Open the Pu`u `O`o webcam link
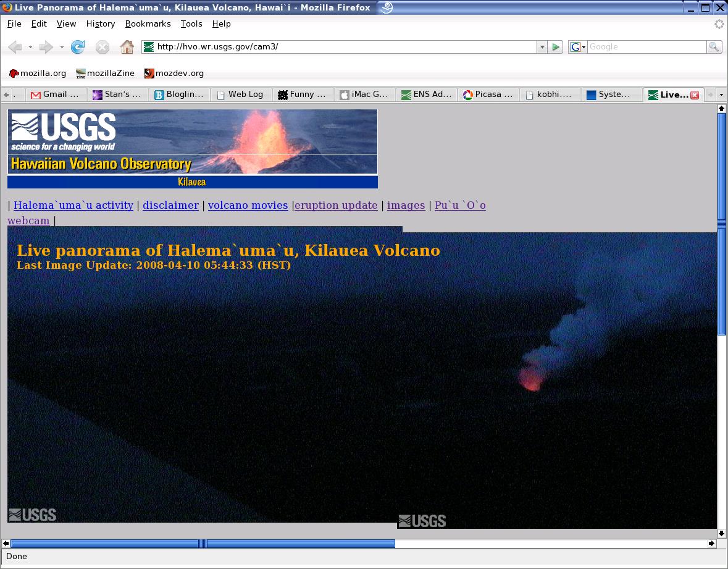The image size is (728, 569). (460, 205)
